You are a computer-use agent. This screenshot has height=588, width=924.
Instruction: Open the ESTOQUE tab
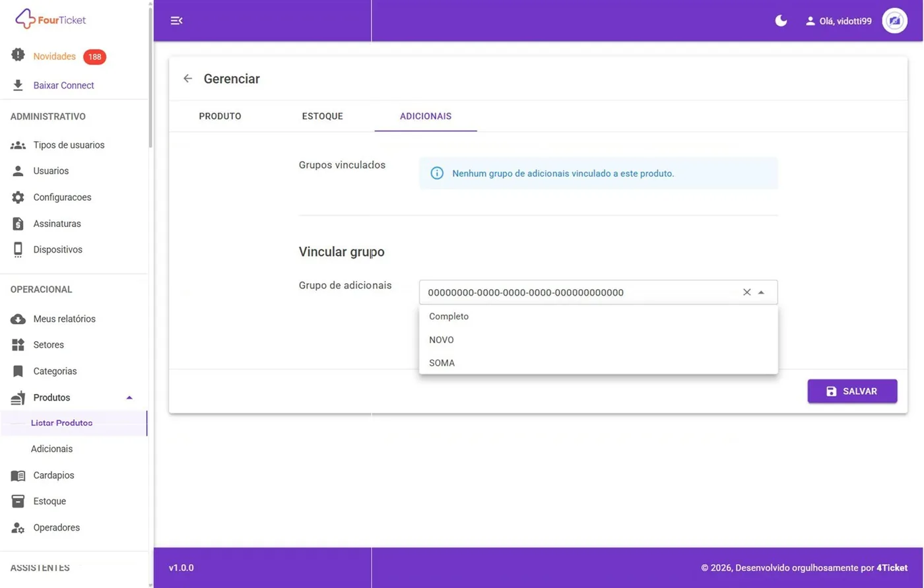click(x=323, y=116)
